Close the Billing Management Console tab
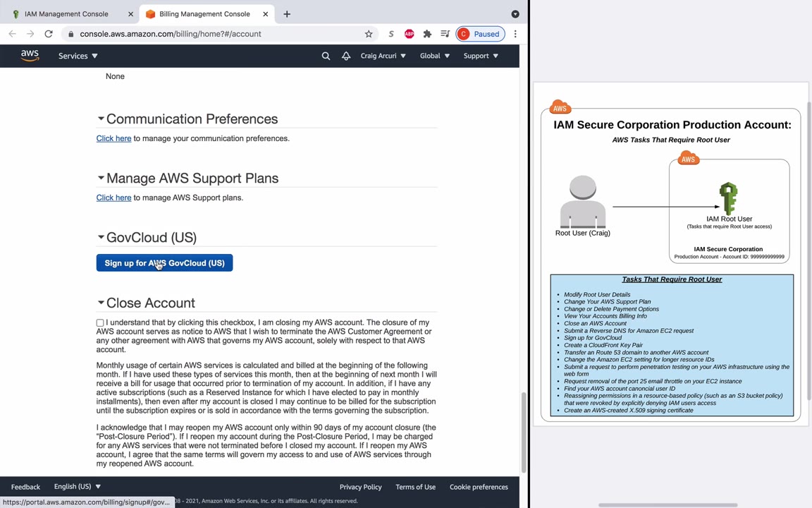812x508 pixels. 266,14
